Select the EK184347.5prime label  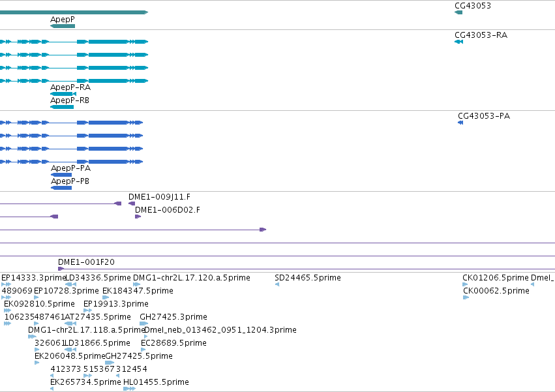click(x=138, y=291)
